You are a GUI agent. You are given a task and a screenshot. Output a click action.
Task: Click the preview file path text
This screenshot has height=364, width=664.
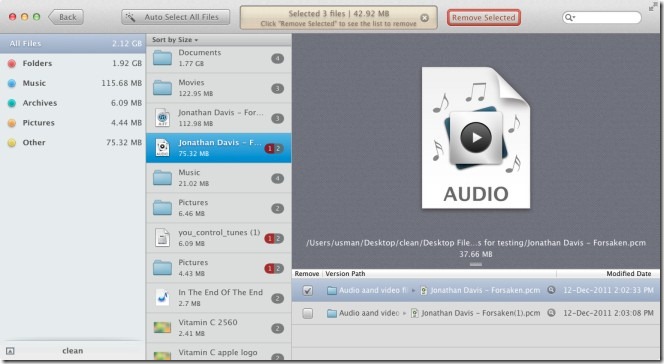click(476, 243)
